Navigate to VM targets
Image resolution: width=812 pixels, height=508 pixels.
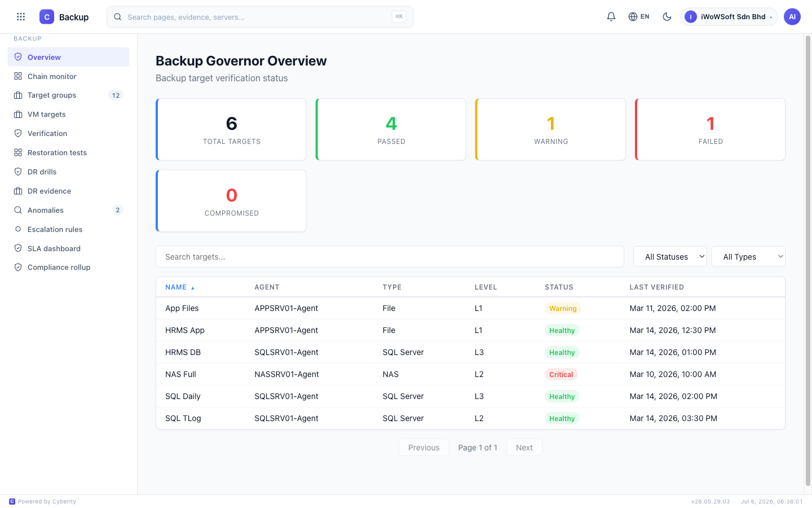[x=68, y=115]
